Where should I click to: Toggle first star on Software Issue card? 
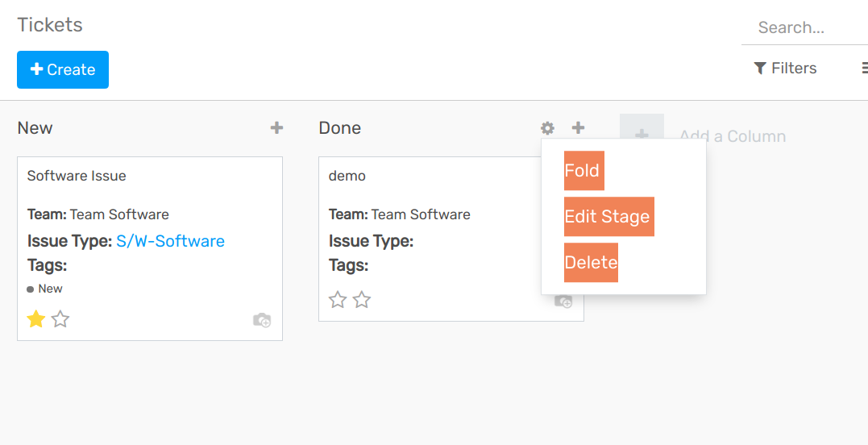click(x=36, y=318)
